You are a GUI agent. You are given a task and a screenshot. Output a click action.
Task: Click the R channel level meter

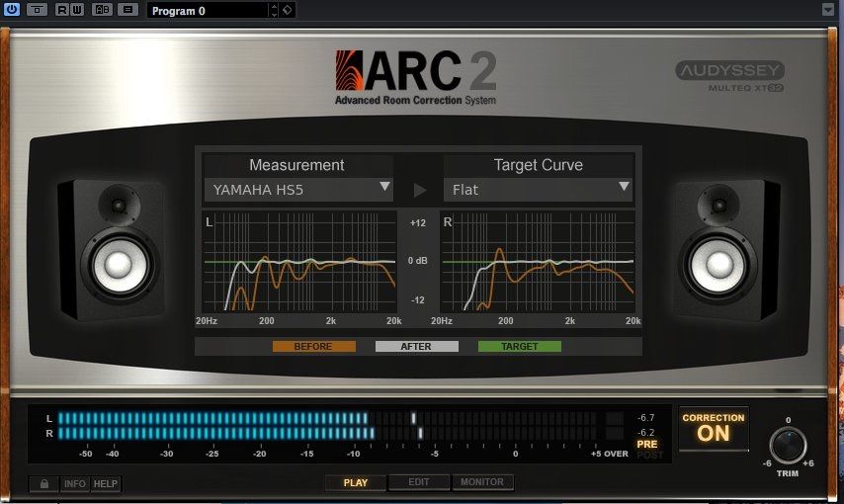pos(327,433)
